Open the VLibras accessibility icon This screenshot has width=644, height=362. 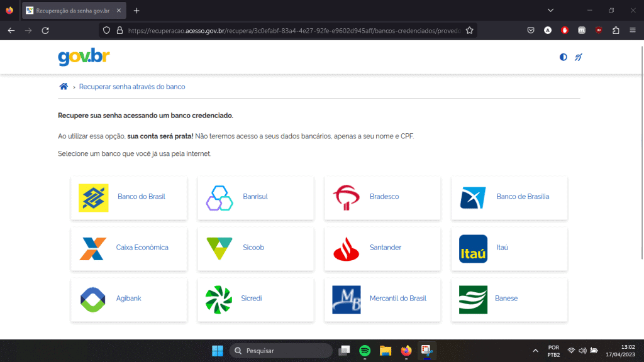(579, 57)
